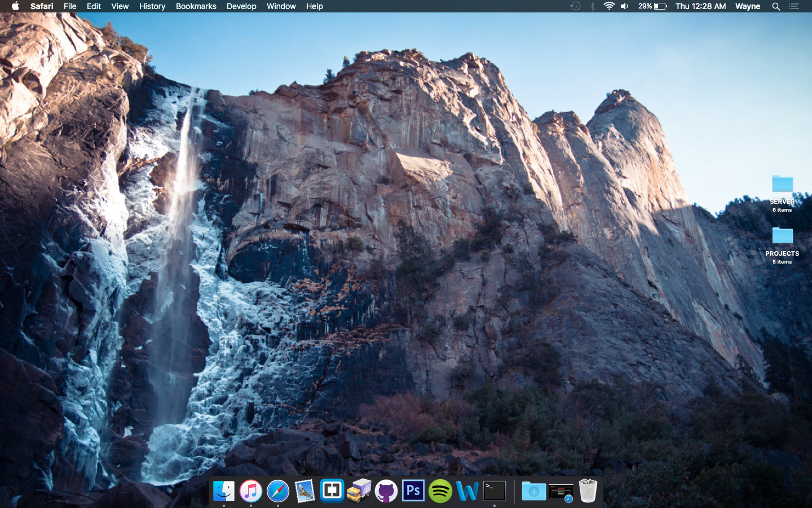Open the Develop menu

click(x=241, y=6)
